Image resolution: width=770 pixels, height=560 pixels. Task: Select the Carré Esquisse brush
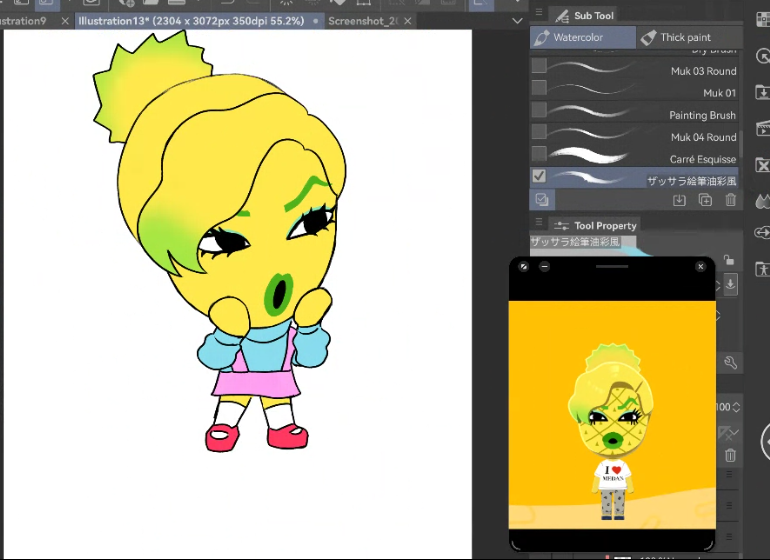[x=634, y=157]
